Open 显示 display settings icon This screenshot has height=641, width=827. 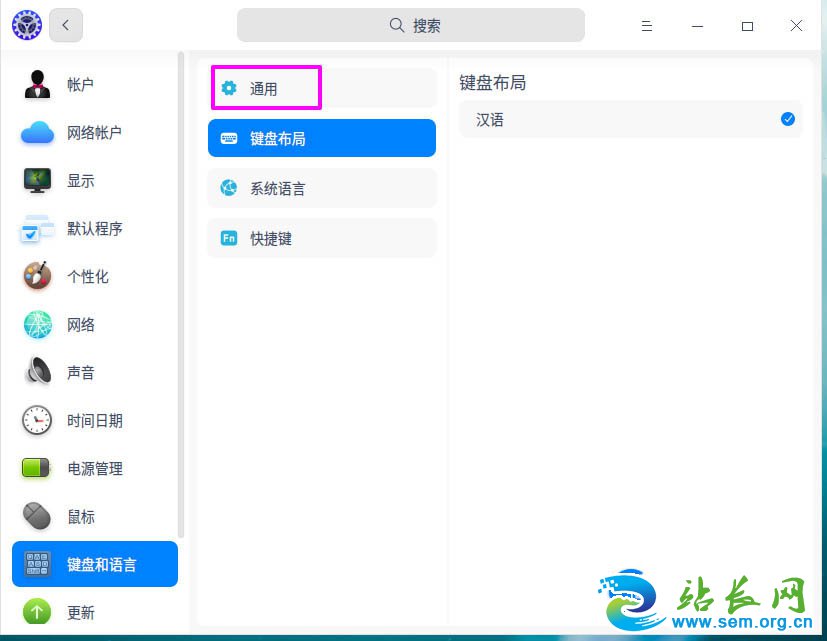[38, 181]
